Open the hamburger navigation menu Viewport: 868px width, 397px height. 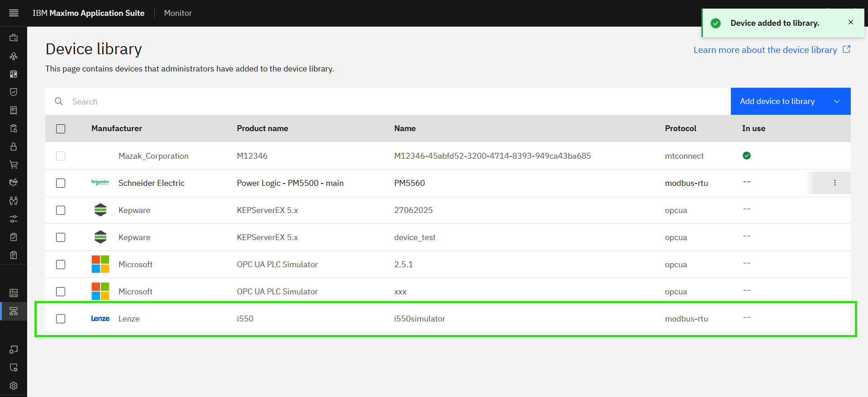[14, 13]
